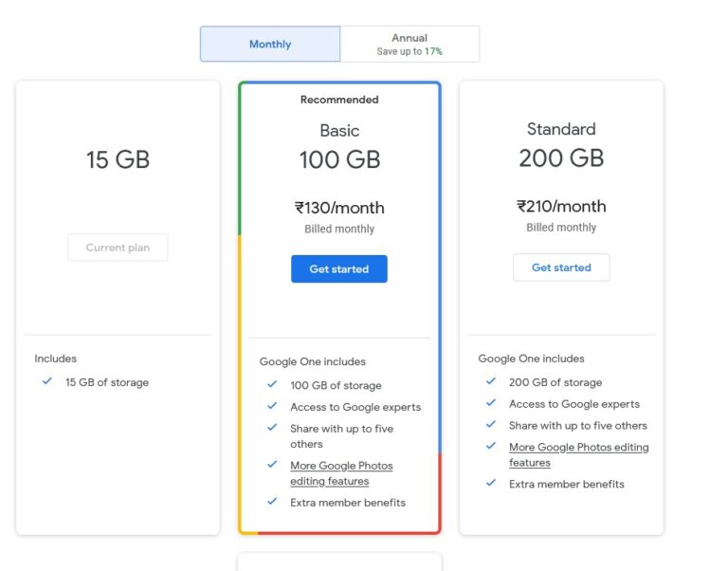Click Google One includes on Standard card
The height and width of the screenshot is (571, 728).
pyautogui.click(x=531, y=359)
